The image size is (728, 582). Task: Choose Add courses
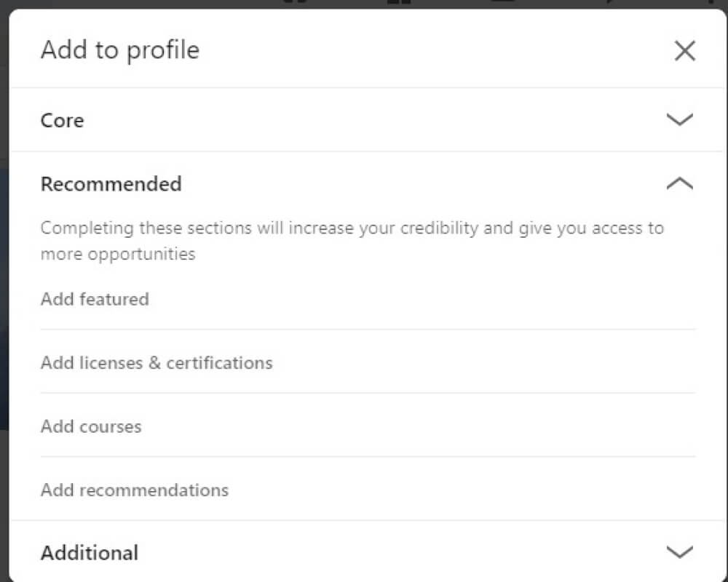pos(90,427)
